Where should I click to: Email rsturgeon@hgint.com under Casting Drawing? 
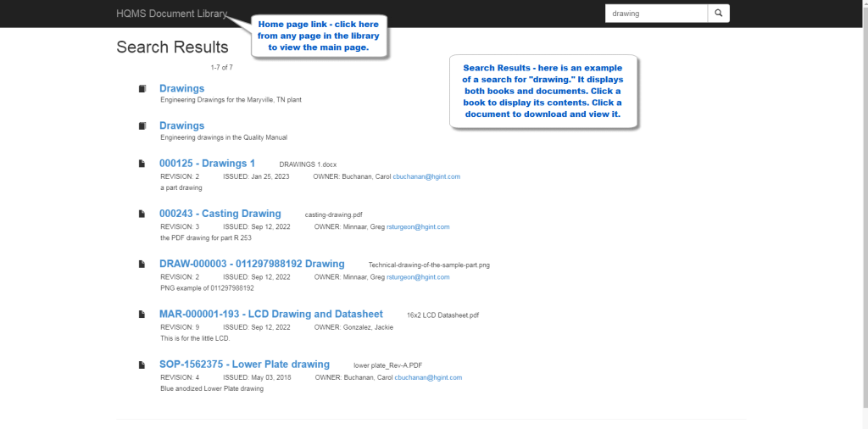pos(418,227)
